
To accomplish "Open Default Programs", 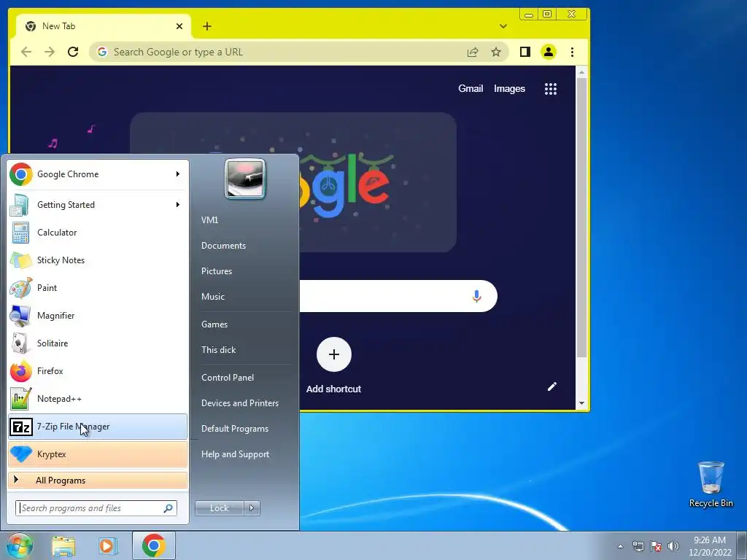I will [x=235, y=429].
